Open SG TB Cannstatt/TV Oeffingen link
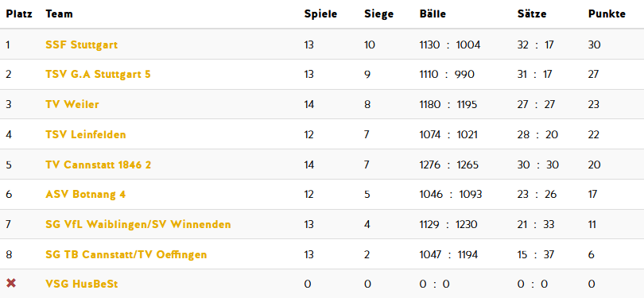Image resolution: width=644 pixels, height=298 pixels. click(x=126, y=254)
